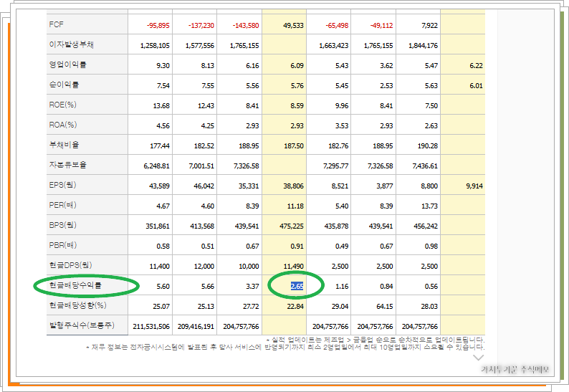569x392 pixels.
Task: Select the BPS value 351,861
Action: click(x=158, y=226)
